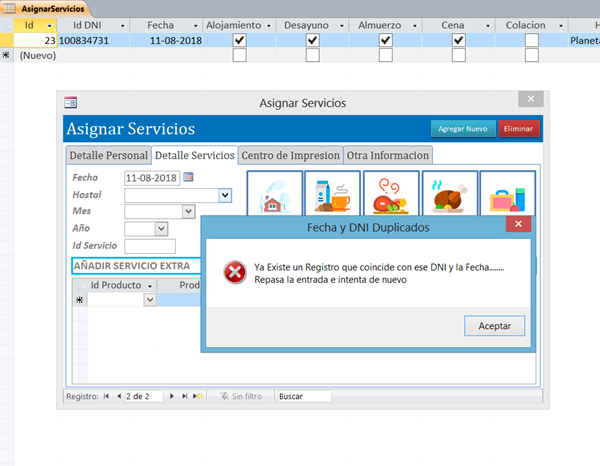The width and height of the screenshot is (600, 466).
Task: Check Alojamiento checkbox in the (Nuevo) row
Action: pos(240,55)
